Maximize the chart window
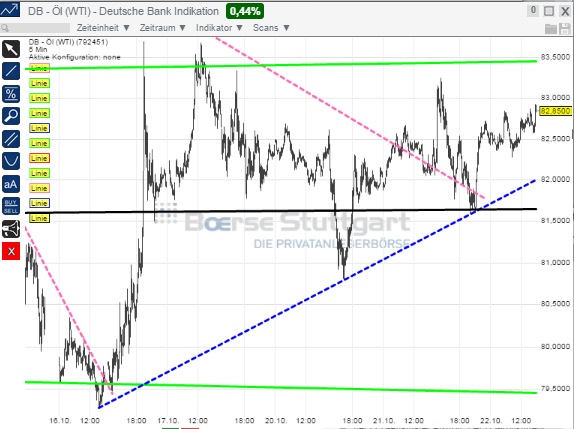The height and width of the screenshot is (429, 574). [x=549, y=11]
